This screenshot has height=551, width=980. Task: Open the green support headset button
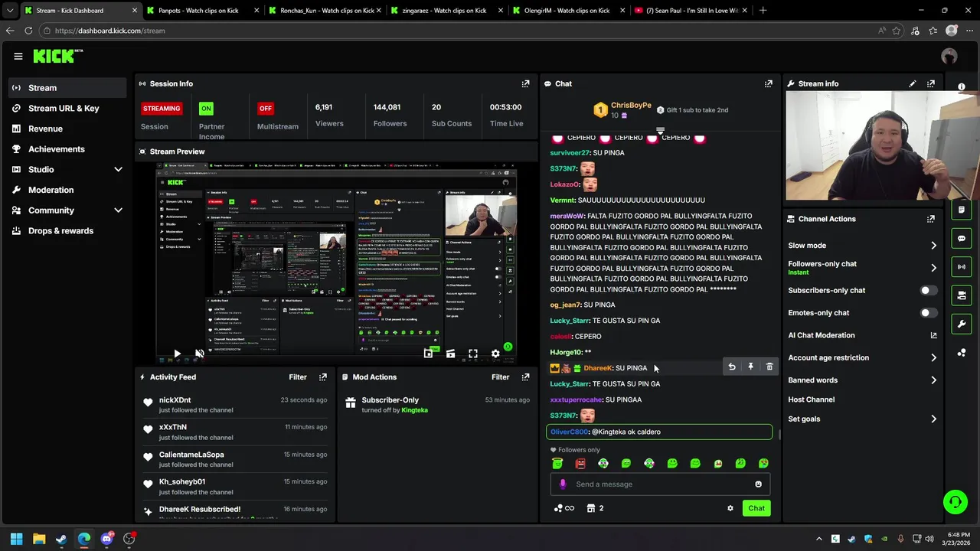[x=955, y=502]
